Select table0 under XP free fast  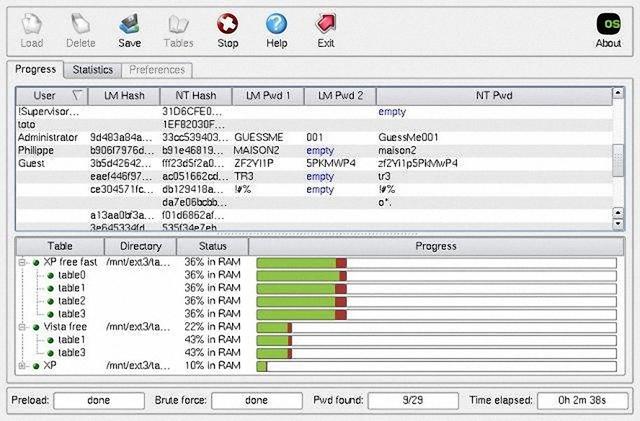(x=72, y=275)
